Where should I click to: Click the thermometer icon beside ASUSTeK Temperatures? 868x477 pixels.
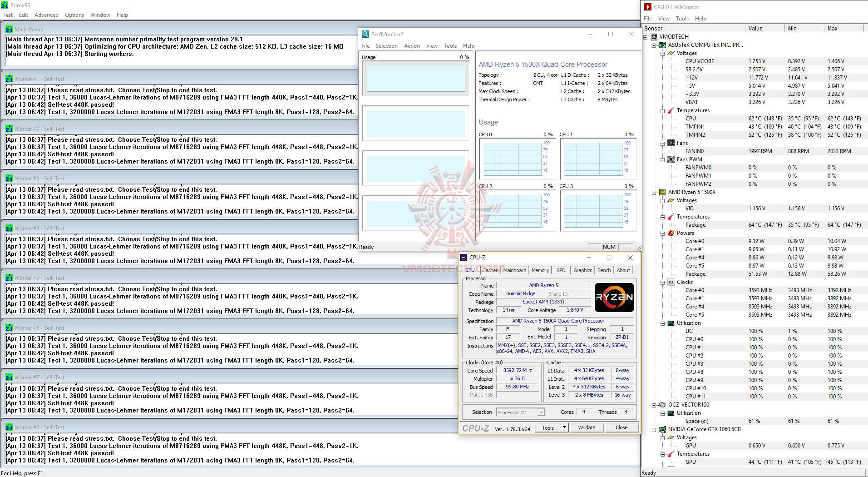coord(671,110)
